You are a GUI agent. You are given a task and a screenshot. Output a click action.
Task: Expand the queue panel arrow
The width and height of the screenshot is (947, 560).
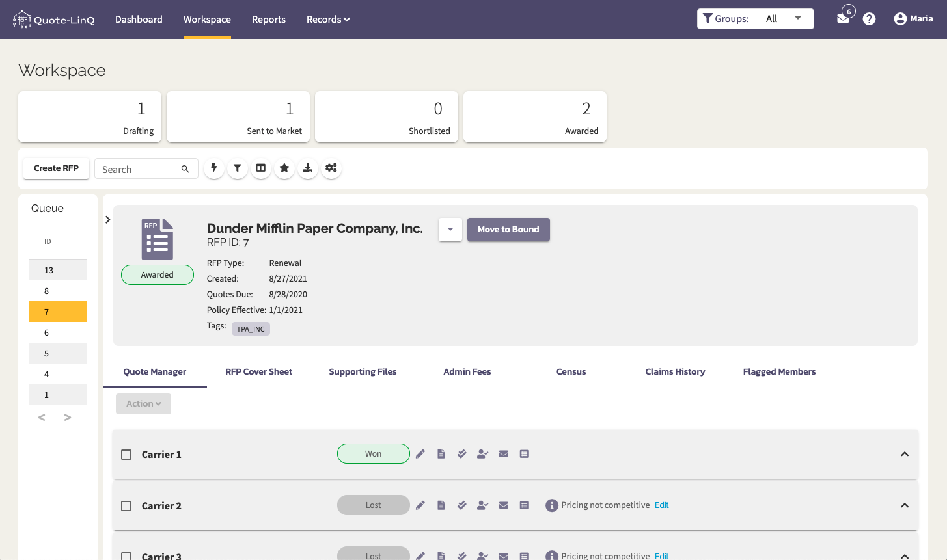[x=108, y=220]
